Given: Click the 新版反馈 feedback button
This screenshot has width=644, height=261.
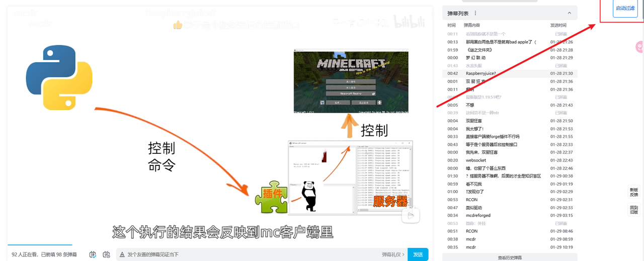Looking at the screenshot, I should click(634, 192).
